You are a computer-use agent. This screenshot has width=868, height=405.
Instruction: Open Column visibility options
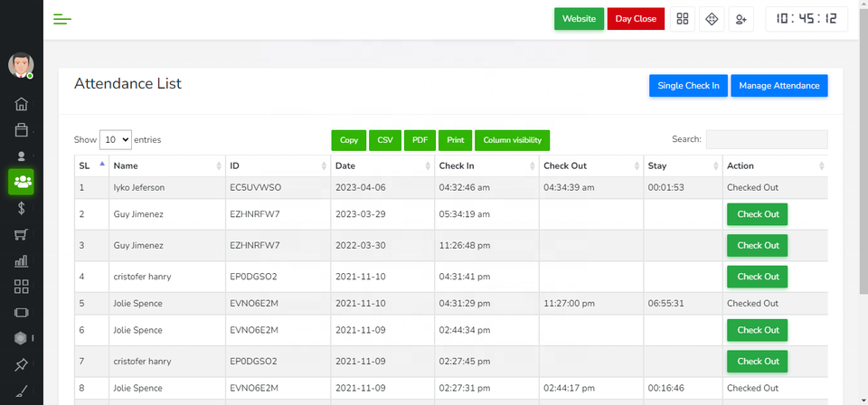tap(512, 140)
